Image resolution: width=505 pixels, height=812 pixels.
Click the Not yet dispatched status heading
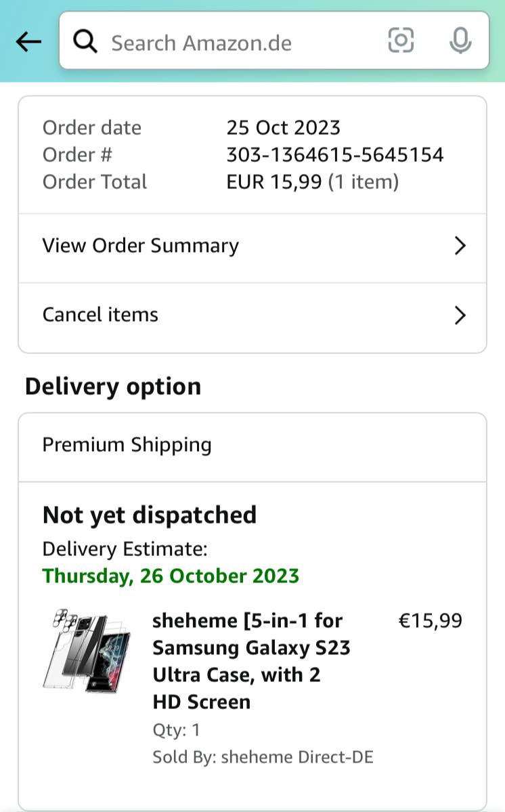click(150, 515)
